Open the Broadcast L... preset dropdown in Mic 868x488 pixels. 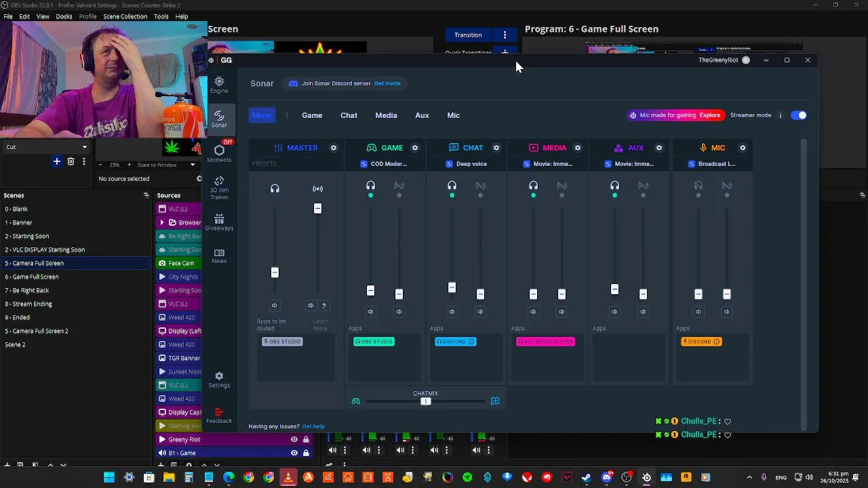pos(712,164)
